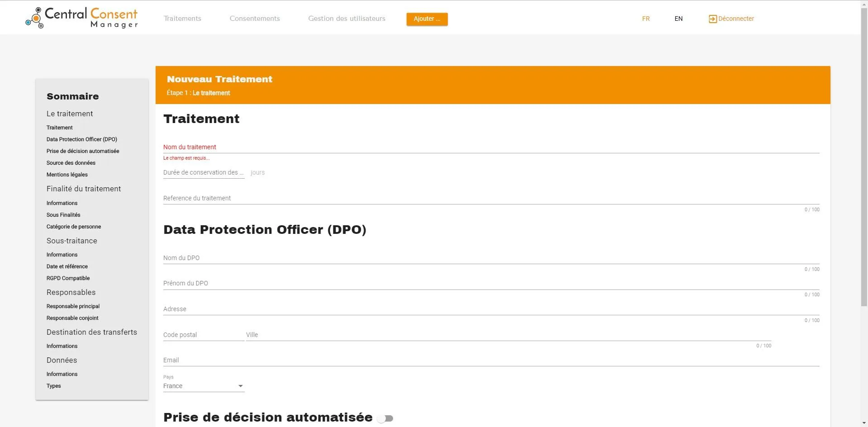The height and width of the screenshot is (427, 868).
Task: Jump to Responsable principal section
Action: [x=73, y=306]
